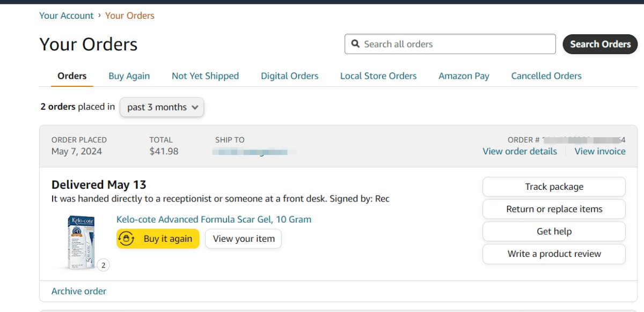
Task: Click the View invoice link
Action: (599, 152)
